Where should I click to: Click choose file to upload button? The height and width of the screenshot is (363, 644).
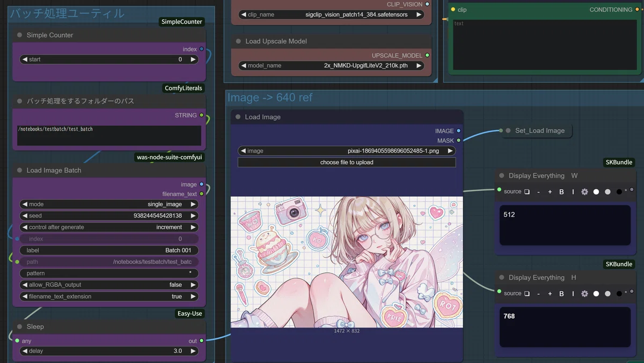tap(347, 162)
